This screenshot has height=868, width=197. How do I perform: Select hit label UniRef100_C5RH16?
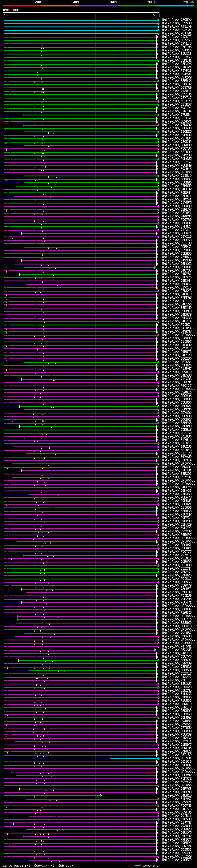coord(177,429)
